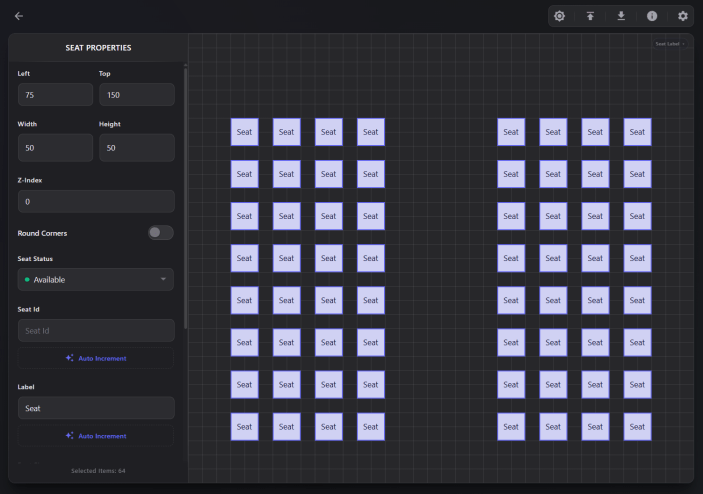Click the back arrow icon
This screenshot has width=703, height=494.
[18, 16]
